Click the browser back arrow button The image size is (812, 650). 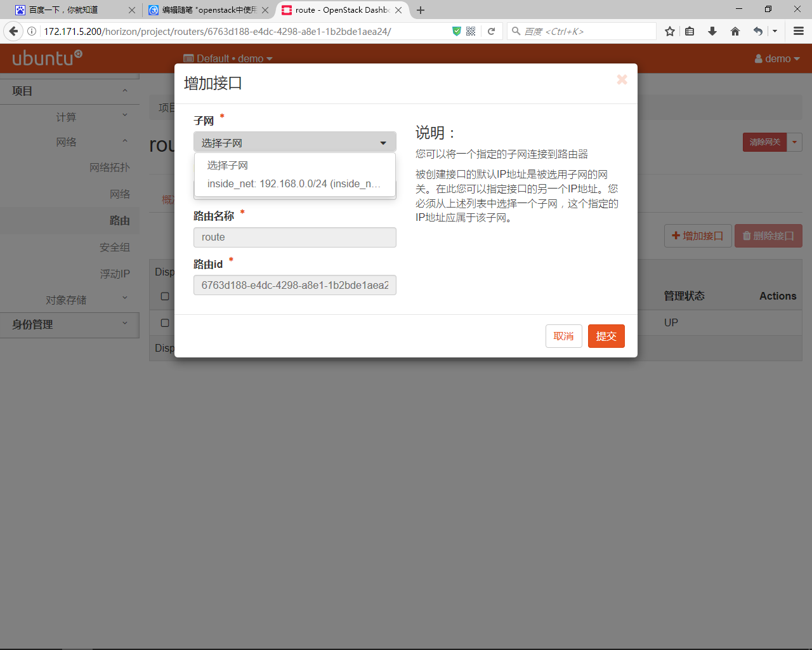13,31
